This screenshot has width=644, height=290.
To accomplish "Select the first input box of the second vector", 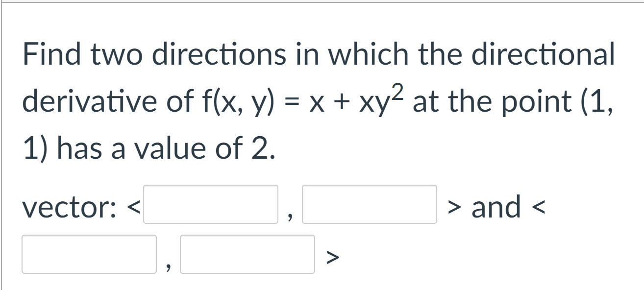I will point(88,254).
